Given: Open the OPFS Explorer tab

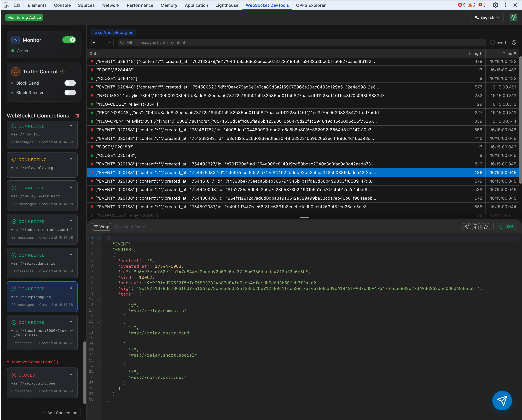Looking at the screenshot, I should (311, 5).
